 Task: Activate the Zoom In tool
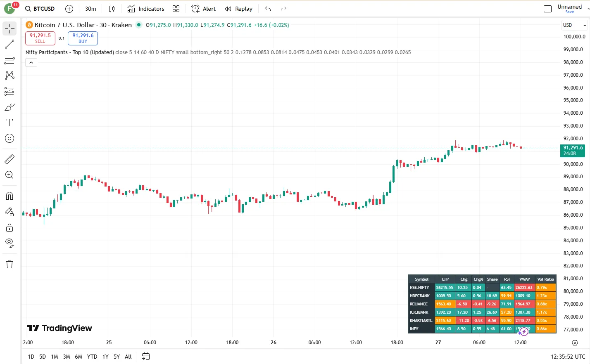tap(10, 175)
